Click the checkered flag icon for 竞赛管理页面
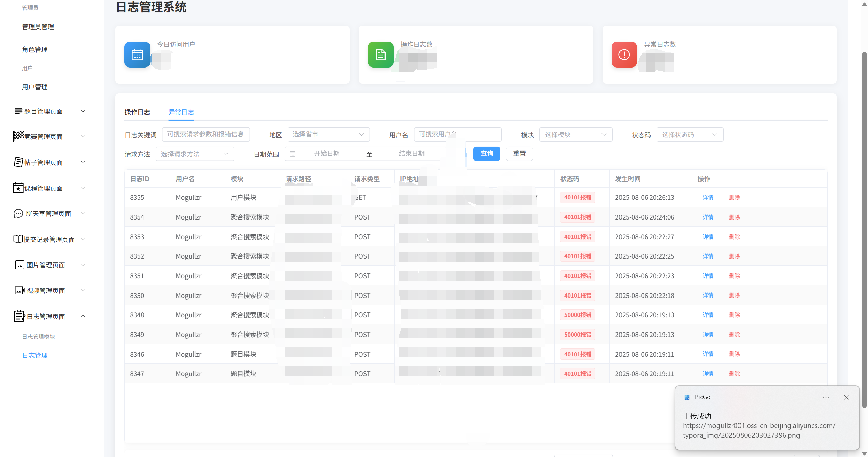Screen dimensions: 868x457 pos(19,136)
